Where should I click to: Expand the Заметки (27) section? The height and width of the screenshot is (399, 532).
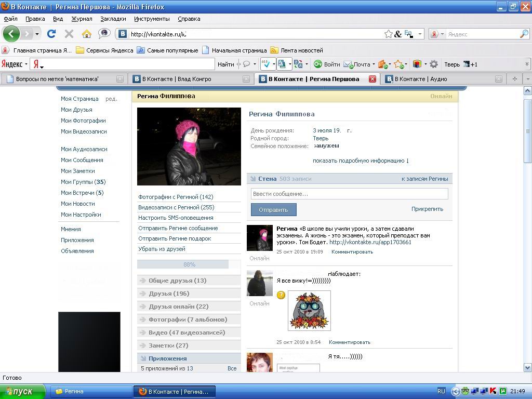189,345
